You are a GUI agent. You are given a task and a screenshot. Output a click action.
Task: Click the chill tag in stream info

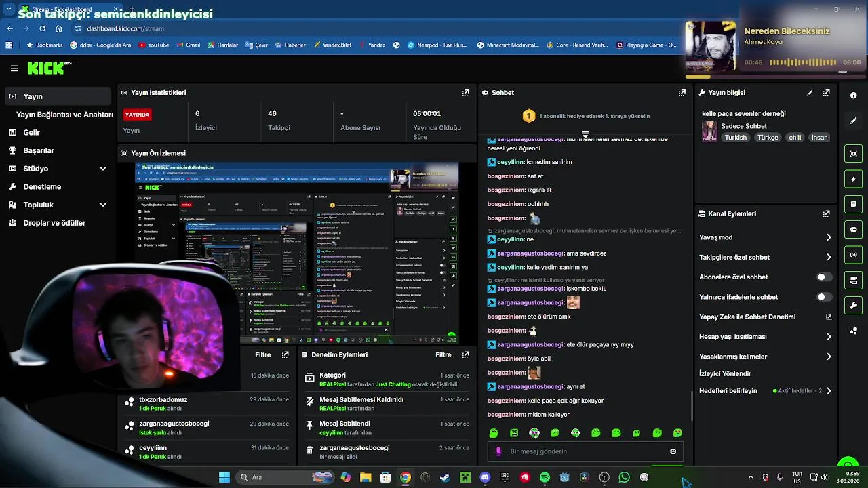[795, 137]
